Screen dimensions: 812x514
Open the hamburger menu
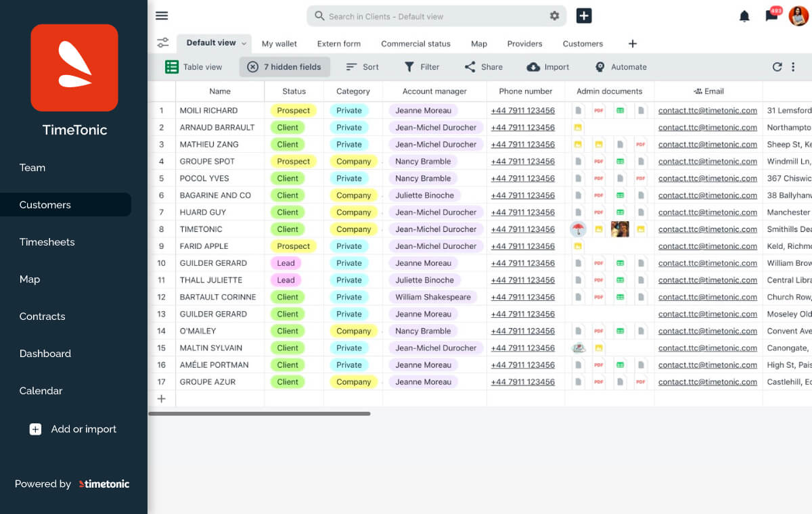162,16
